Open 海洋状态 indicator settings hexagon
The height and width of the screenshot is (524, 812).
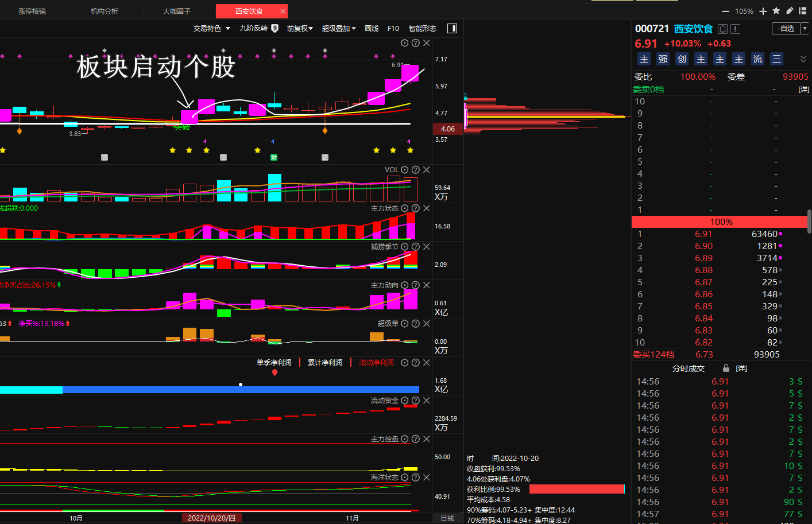[x=405, y=478]
